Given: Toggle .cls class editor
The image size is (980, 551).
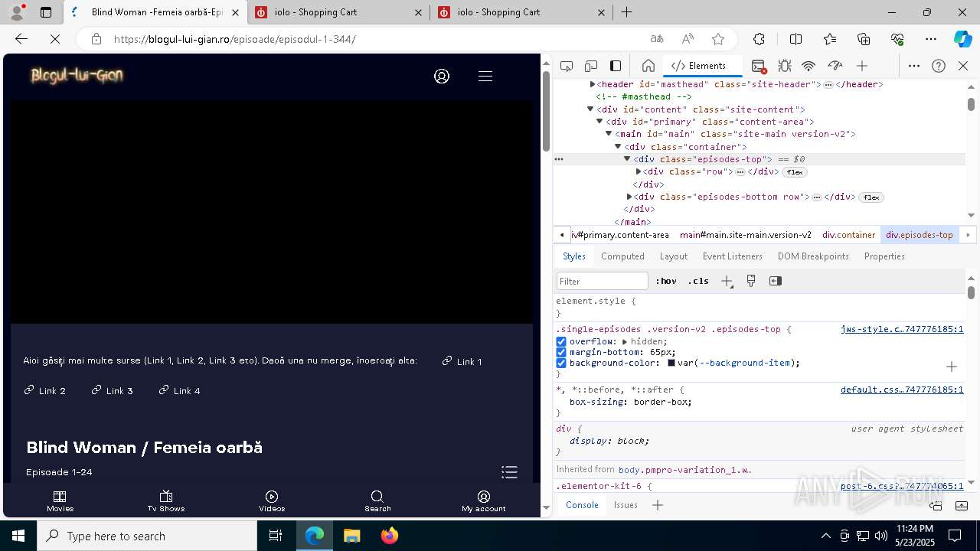Looking at the screenshot, I should click(698, 281).
